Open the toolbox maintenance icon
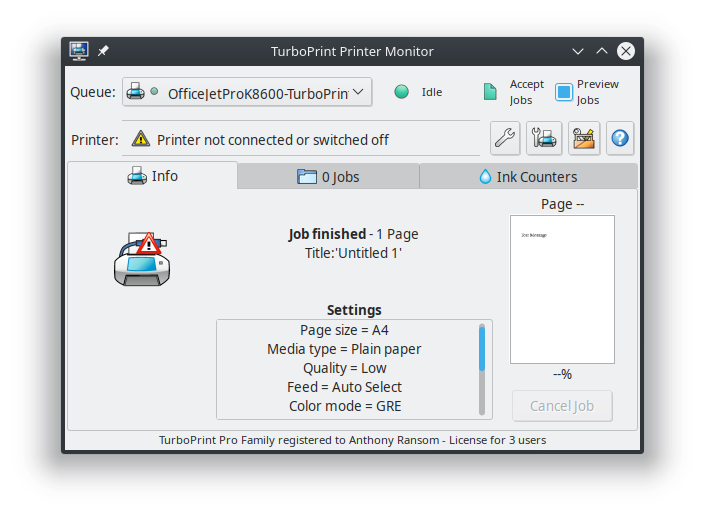 [584, 139]
